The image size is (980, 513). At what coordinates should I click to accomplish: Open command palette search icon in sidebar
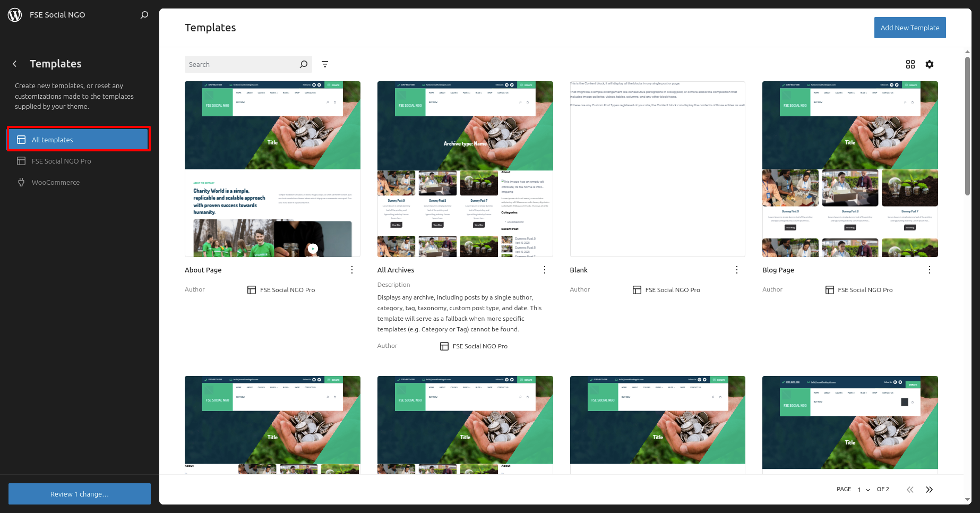coord(144,15)
